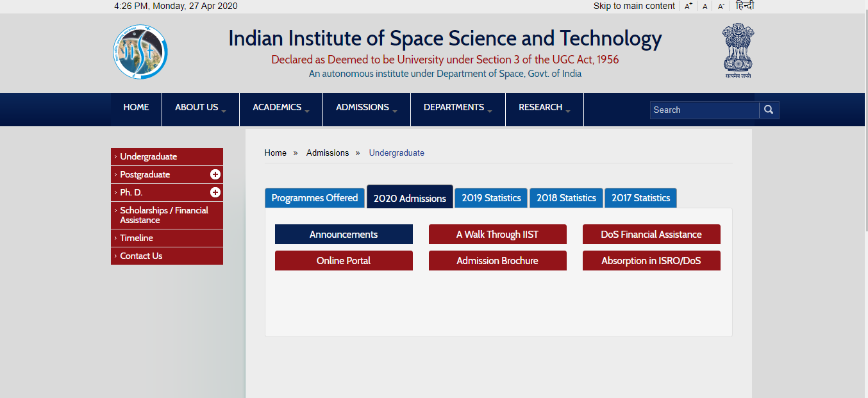Increase font size with the A+ icon
The image size is (868, 398).
688,6
